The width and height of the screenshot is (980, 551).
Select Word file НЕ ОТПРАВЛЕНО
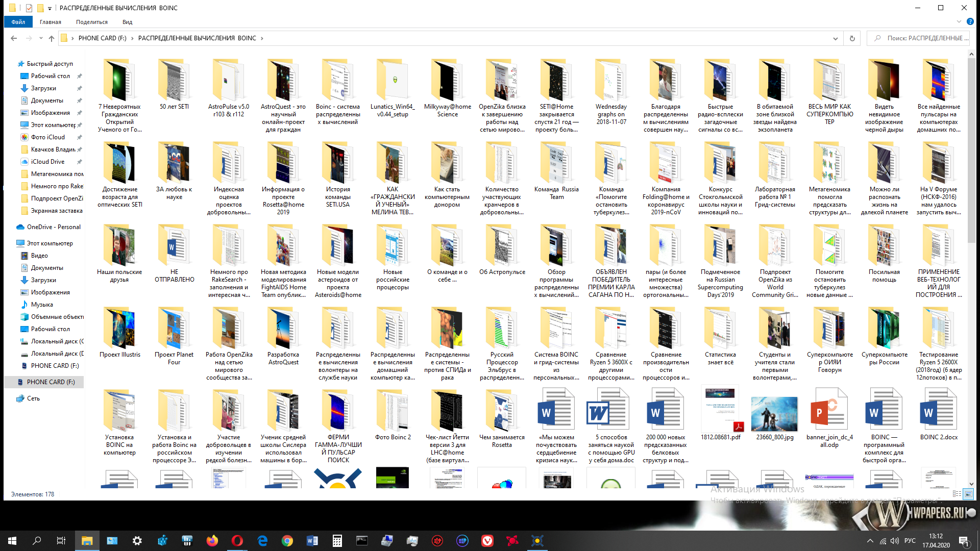click(174, 254)
